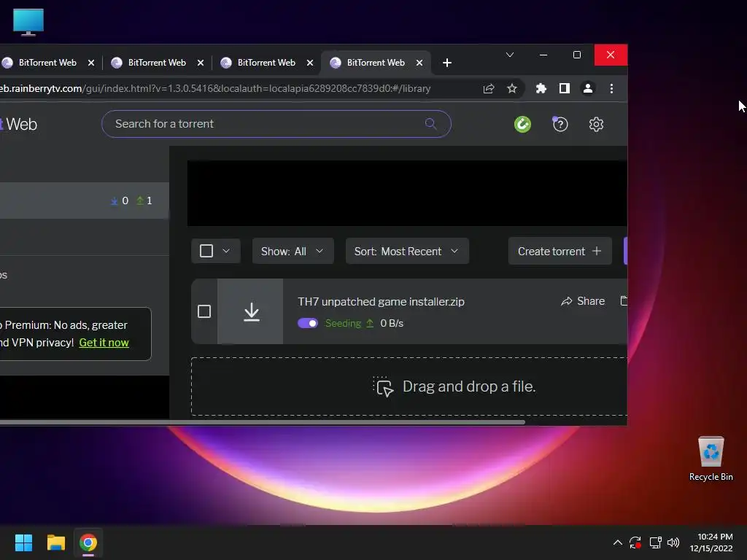The height and width of the screenshot is (560, 747).
Task: Click the Chrome share page icon
Action: tap(489, 88)
